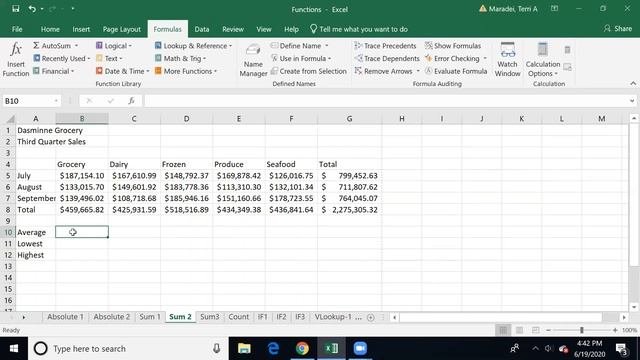Add a new sheet
This screenshot has height=360, width=640.
point(371,317)
